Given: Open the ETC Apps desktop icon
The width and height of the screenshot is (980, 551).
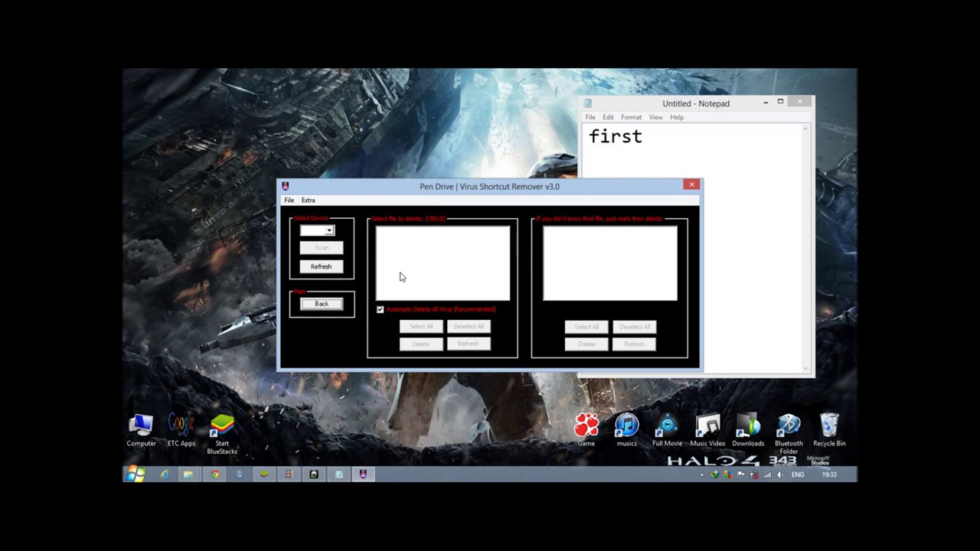Looking at the screenshot, I should (181, 431).
